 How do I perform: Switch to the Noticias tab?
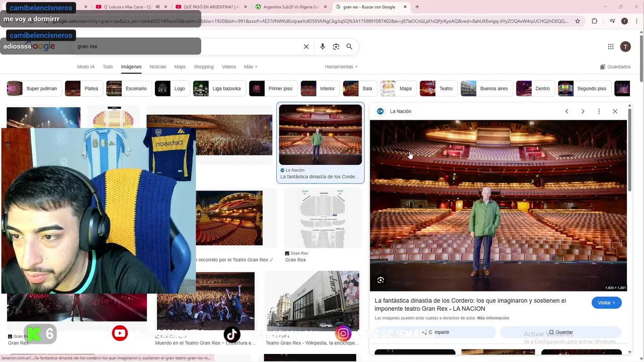[157, 67]
